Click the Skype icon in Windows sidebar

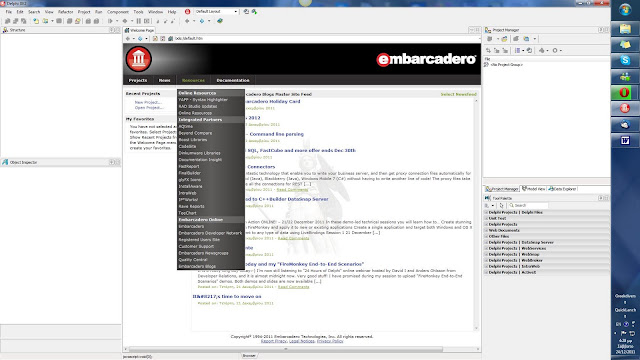click(x=624, y=60)
